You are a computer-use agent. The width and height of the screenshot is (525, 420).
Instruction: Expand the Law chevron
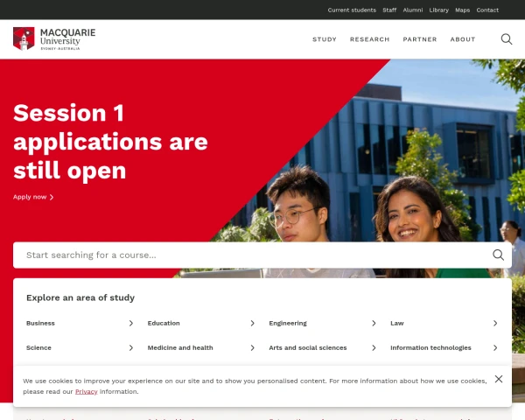(495, 323)
